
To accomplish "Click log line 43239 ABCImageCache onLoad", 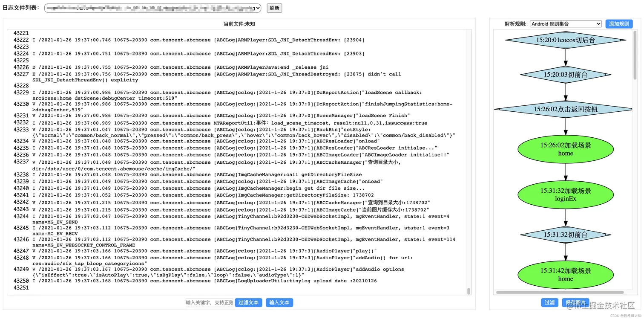I will (x=207, y=181).
